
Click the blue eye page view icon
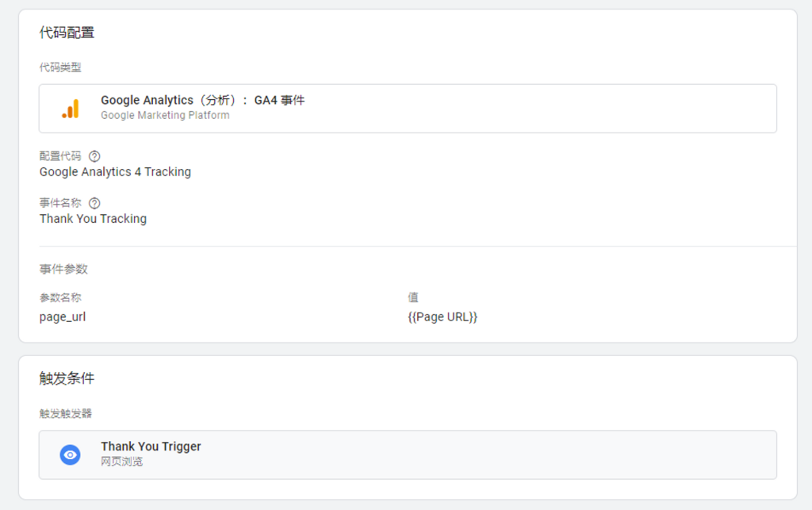[x=70, y=454]
